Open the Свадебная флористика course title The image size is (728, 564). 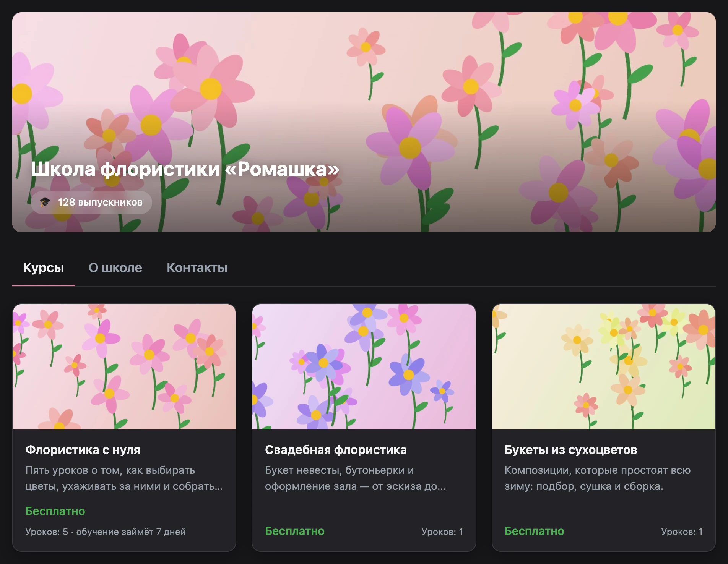coord(336,450)
